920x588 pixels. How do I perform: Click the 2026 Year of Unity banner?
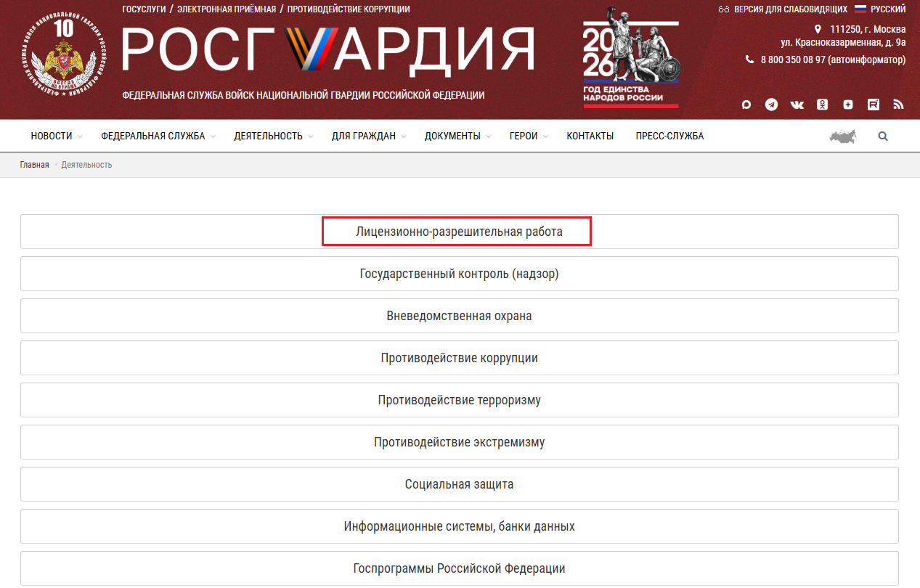[631, 58]
